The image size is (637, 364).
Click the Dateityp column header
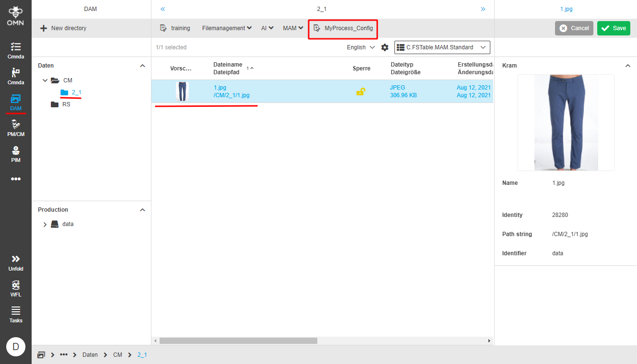point(402,65)
